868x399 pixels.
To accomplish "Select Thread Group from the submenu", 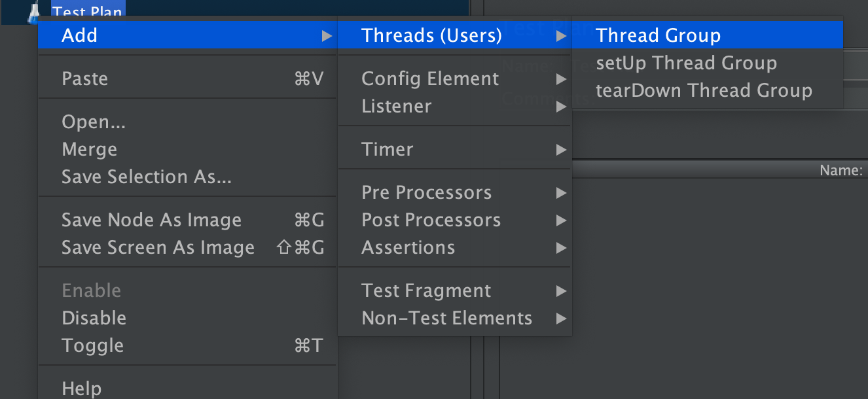I will 658,35.
